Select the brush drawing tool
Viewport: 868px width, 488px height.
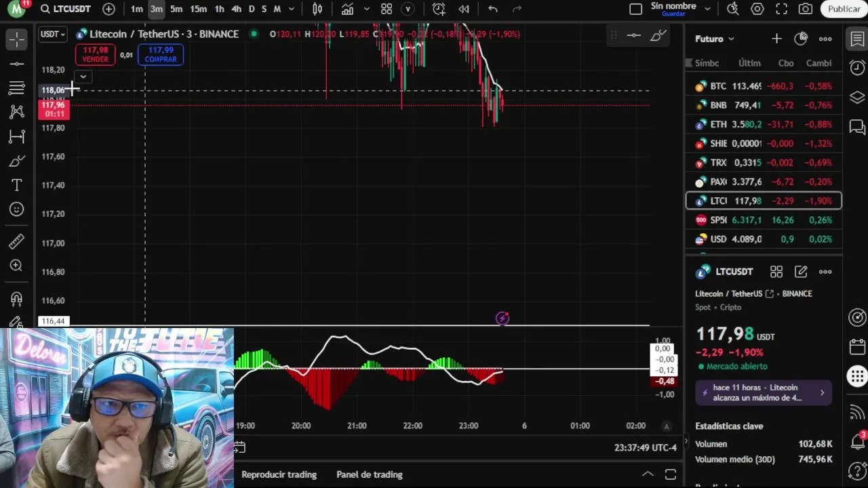tap(17, 161)
